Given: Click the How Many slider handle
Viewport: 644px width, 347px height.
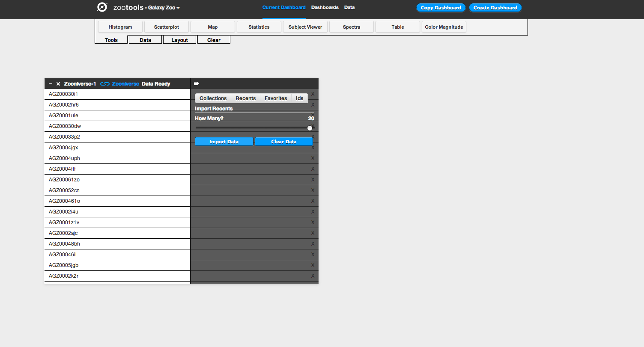Looking at the screenshot, I should coord(310,128).
